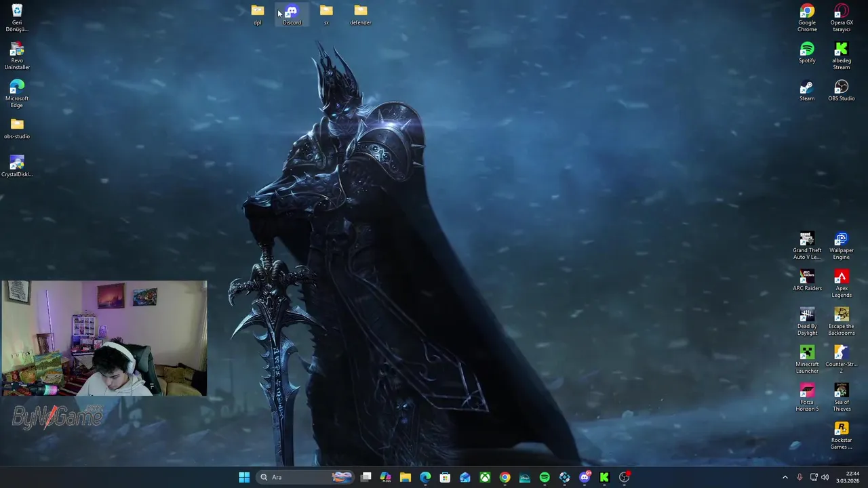The image size is (868, 488).
Task: Click the webcam overlay thumbnail
Action: 104,338
